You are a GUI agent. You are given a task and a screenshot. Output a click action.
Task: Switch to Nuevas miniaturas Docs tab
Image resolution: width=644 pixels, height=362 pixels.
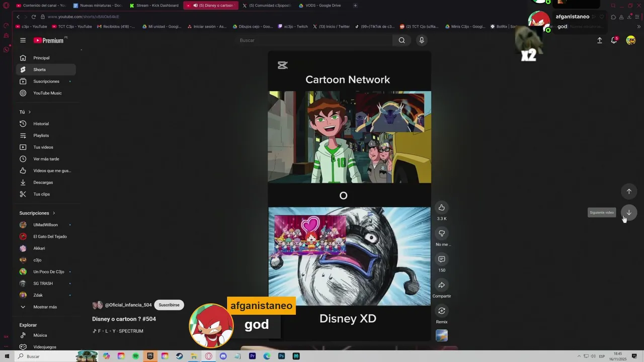[97, 6]
